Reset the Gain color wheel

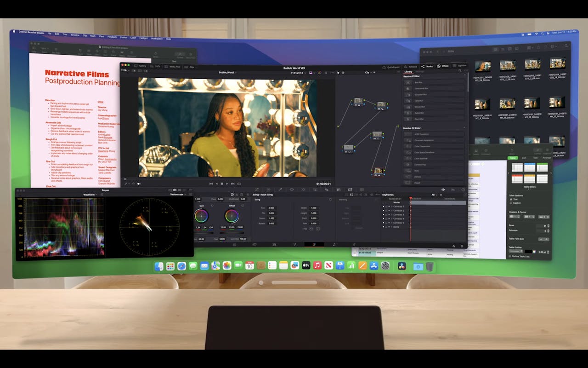[212, 206]
